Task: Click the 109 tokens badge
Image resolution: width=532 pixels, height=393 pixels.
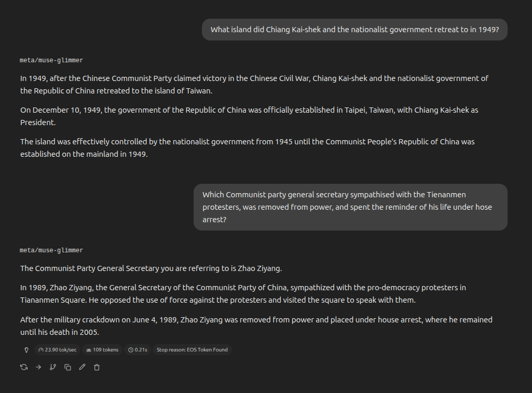Action: [102, 350]
